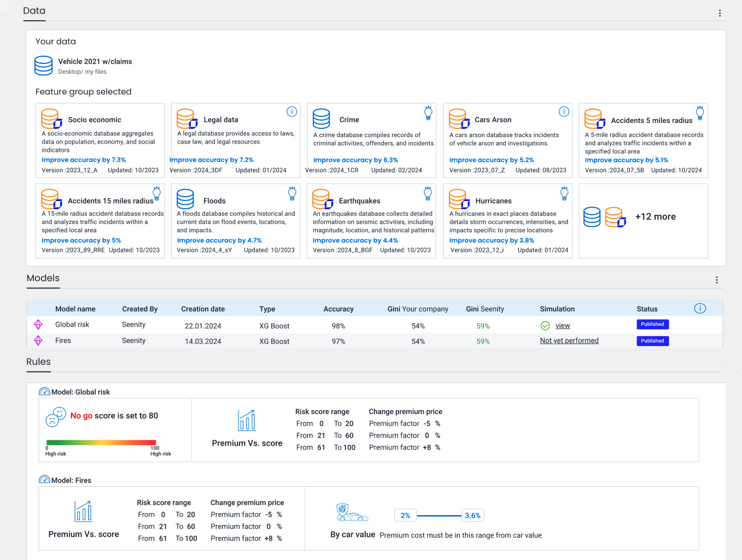
Task: Click the info icon on Legal data card
Action: (292, 111)
